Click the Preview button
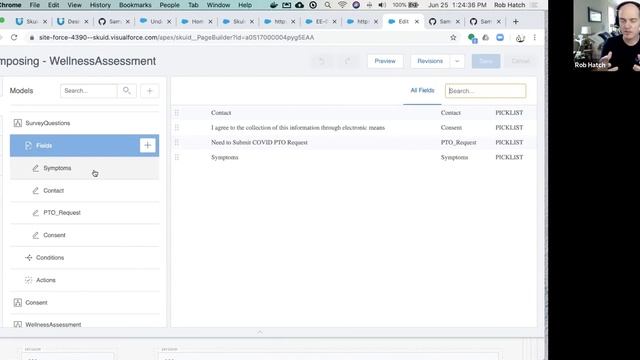Screen dimensions: 640x360 385,61
